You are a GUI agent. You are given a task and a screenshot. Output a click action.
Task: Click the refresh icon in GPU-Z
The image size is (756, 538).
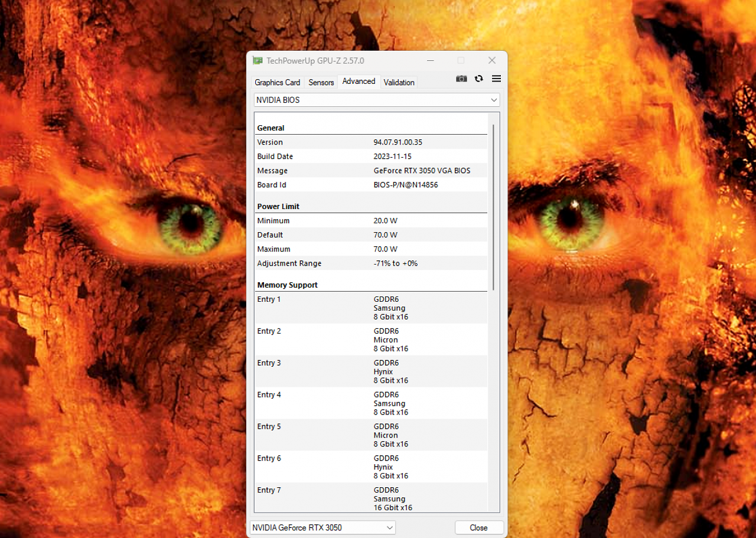click(x=479, y=79)
